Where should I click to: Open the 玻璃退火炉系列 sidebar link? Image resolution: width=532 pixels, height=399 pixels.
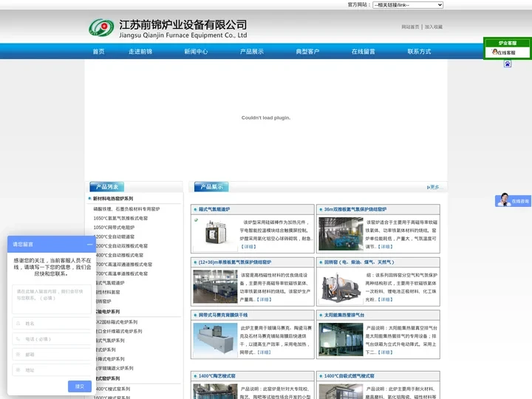[115, 368]
